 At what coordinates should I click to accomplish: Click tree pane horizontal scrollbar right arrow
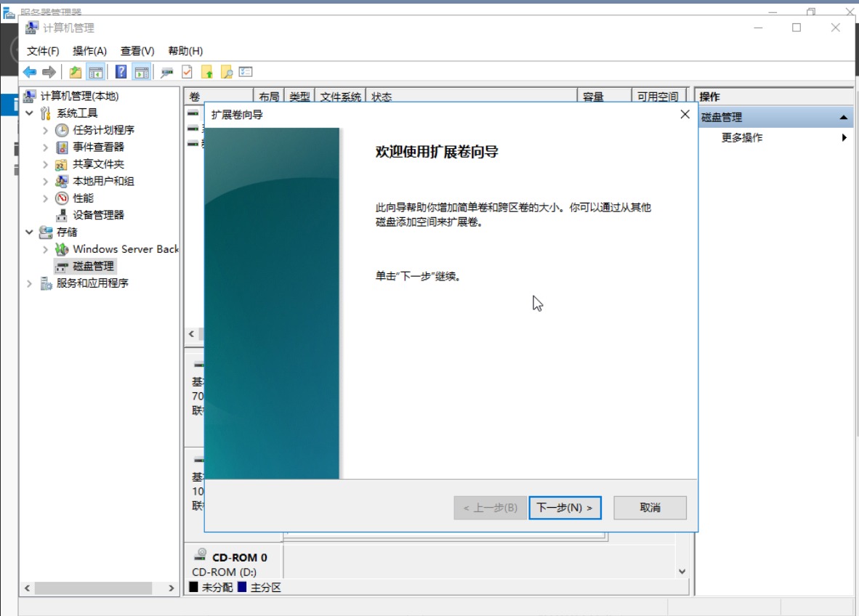[172, 588]
